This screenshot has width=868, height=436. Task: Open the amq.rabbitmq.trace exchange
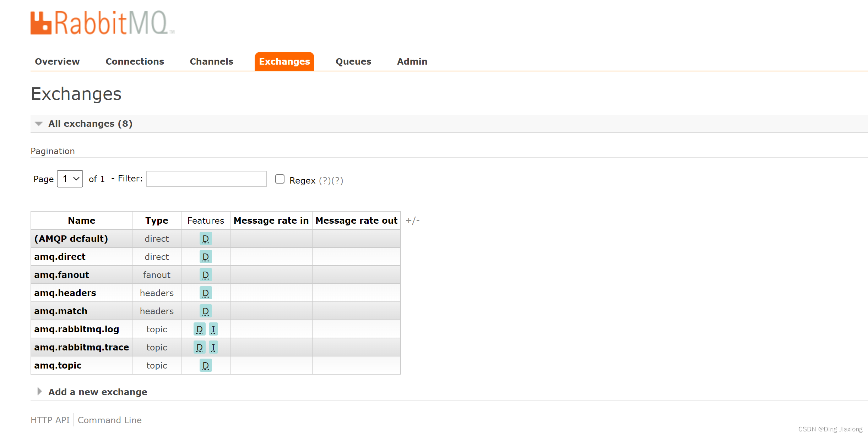pyautogui.click(x=82, y=347)
